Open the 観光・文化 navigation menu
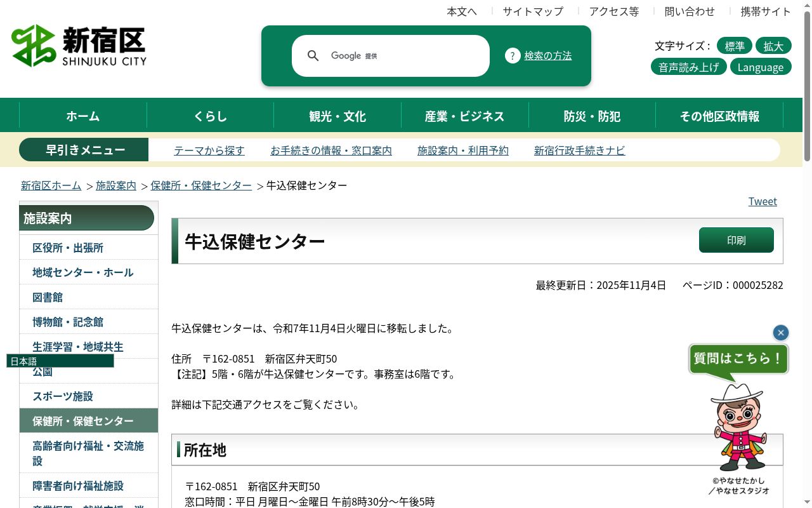The width and height of the screenshot is (812, 508). click(x=337, y=116)
